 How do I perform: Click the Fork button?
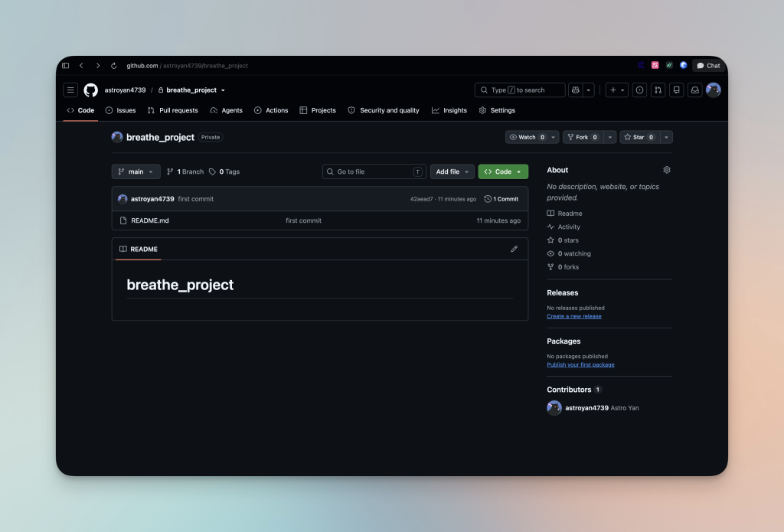(583, 137)
